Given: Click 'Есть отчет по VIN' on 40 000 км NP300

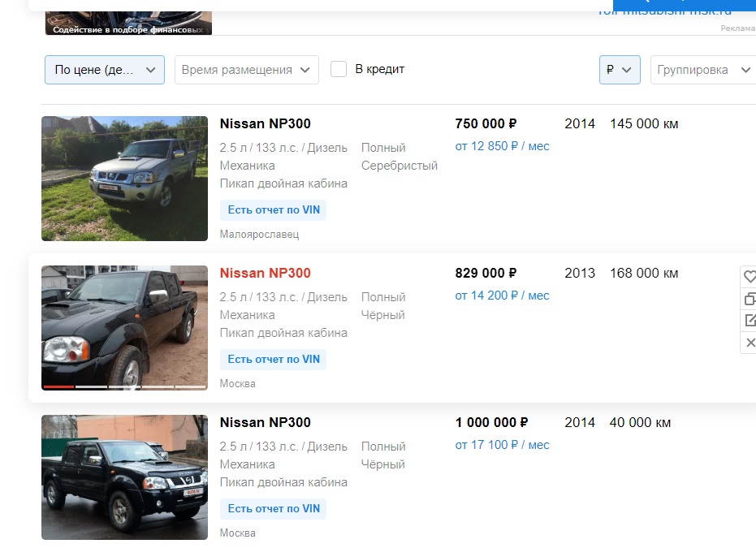Looking at the screenshot, I should coord(274,509).
